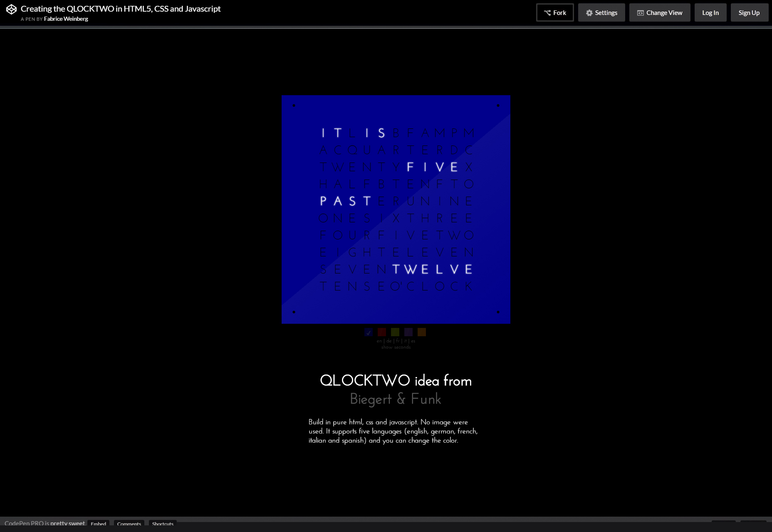Click the lit word 'IT' in top row
This screenshot has width=772, height=532.
331,133
